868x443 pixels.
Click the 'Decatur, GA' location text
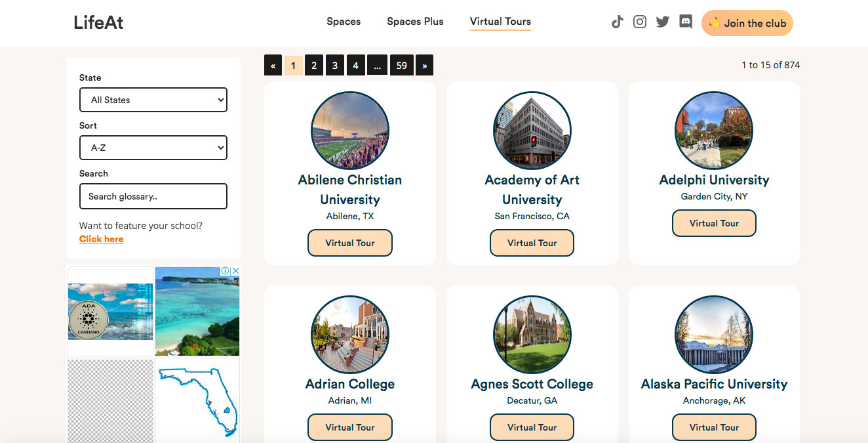(532, 400)
